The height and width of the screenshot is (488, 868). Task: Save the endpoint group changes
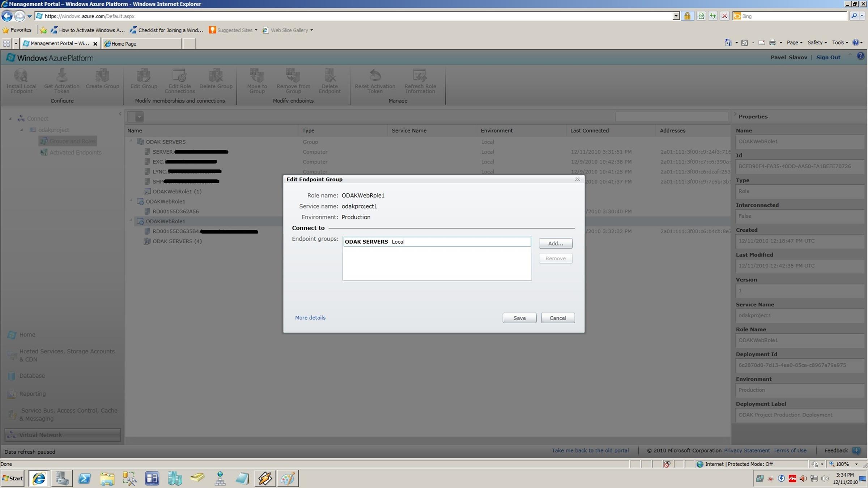[x=519, y=318]
